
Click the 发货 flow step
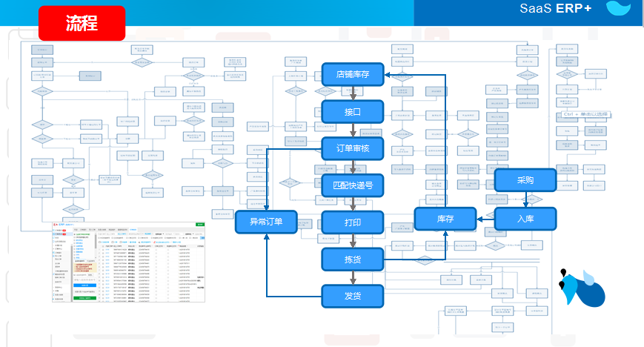[352, 297]
